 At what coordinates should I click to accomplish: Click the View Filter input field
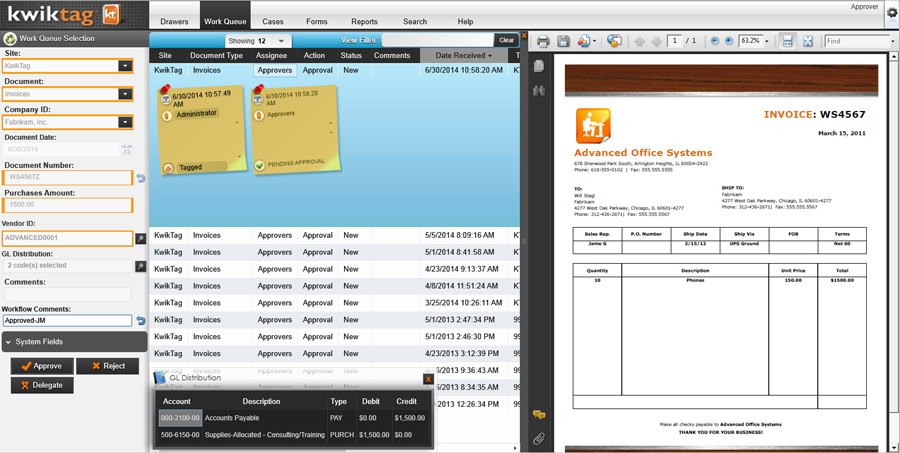pyautogui.click(x=437, y=40)
